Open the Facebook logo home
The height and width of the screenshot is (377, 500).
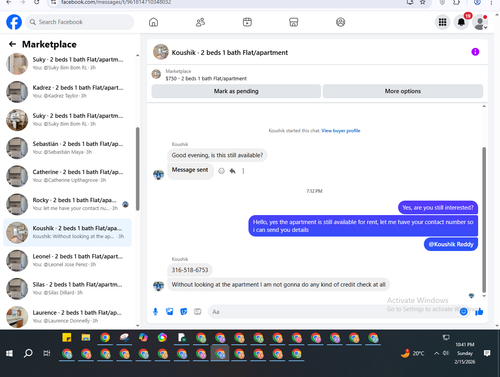pyautogui.click(x=14, y=22)
